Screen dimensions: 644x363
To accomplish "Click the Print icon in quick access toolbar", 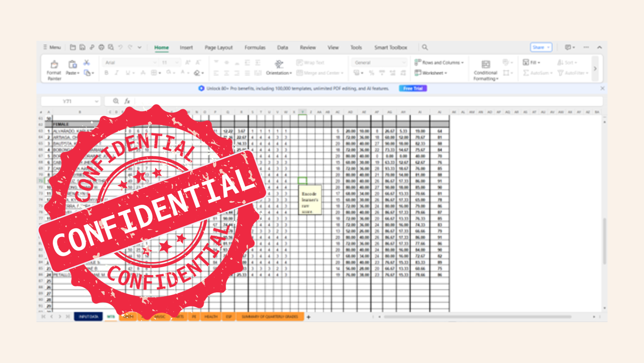I will [101, 47].
